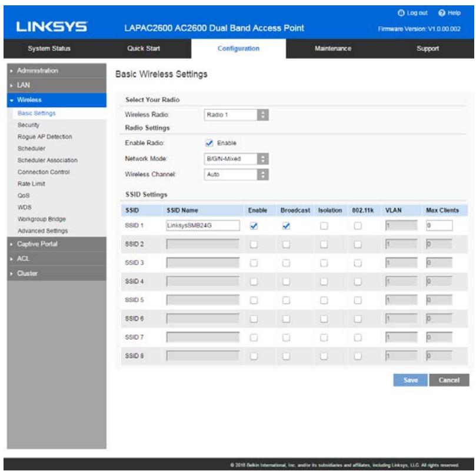Collapse the Wireless sidebar section

56,100
